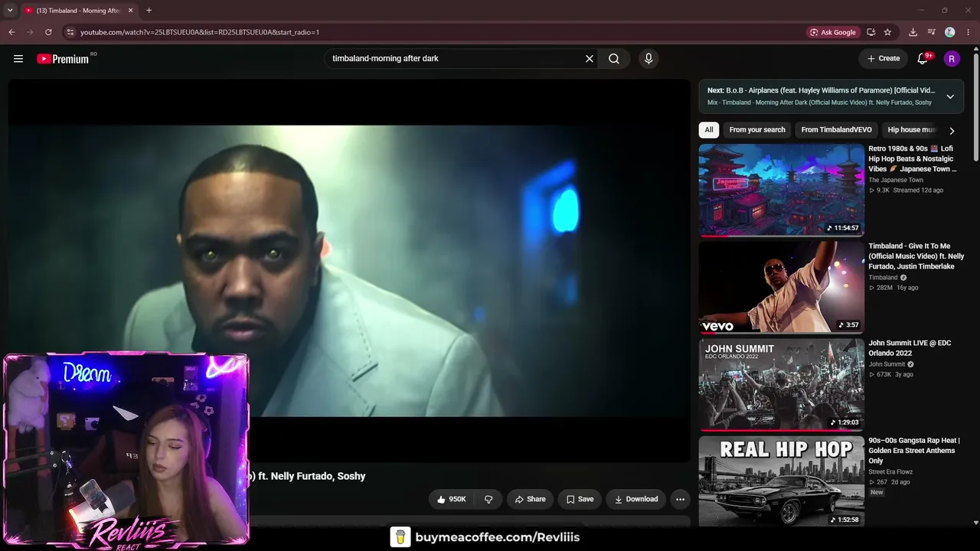
Task: Switch to the Timbaland - Morning After tab
Action: [x=78, y=11]
